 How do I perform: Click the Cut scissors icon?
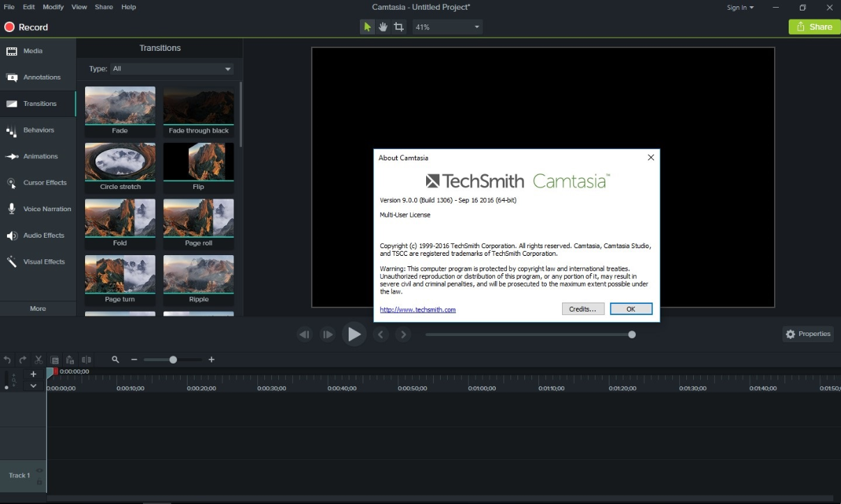(x=38, y=360)
